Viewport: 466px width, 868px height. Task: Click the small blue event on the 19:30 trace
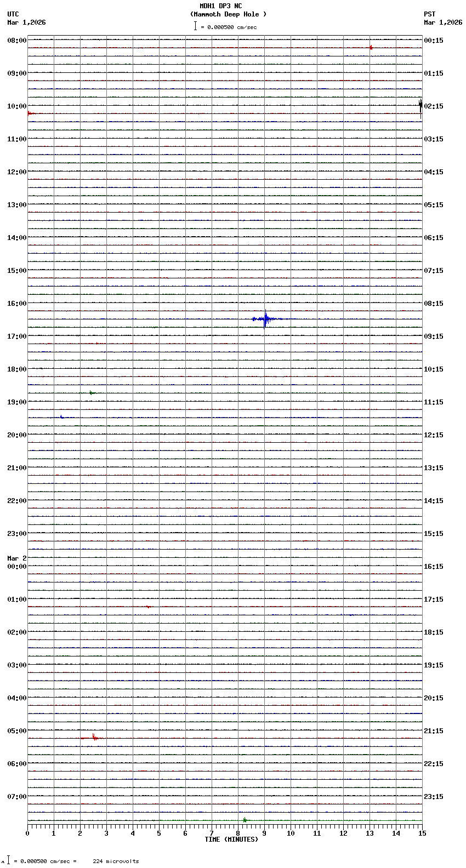61,418
